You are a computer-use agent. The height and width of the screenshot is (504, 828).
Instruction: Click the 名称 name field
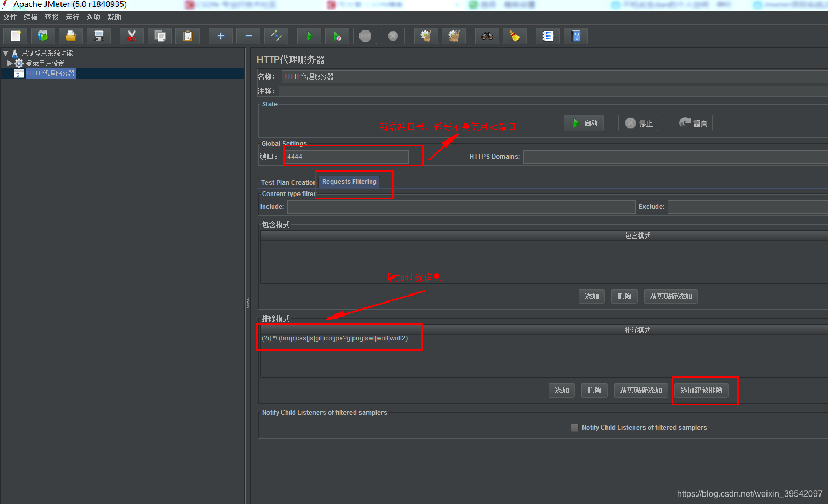pyautogui.click(x=555, y=76)
